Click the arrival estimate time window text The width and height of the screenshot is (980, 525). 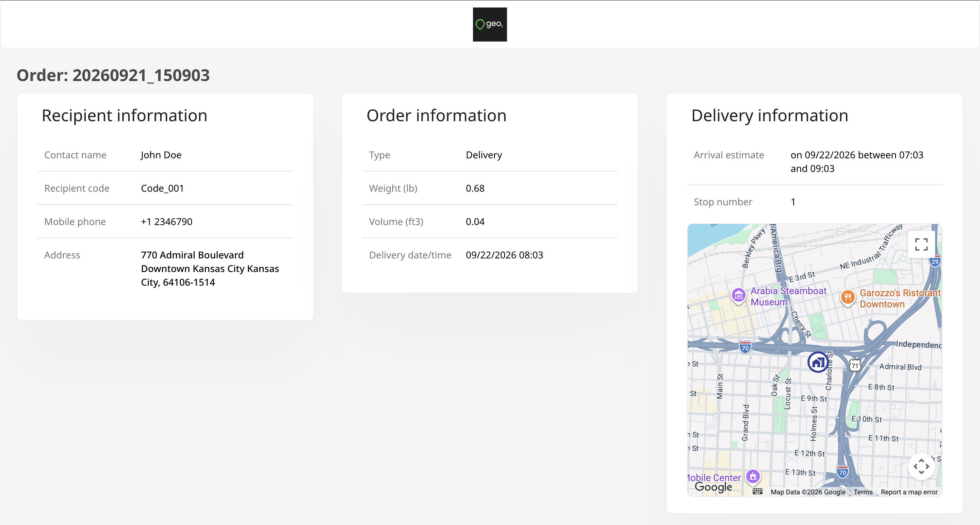click(x=857, y=162)
